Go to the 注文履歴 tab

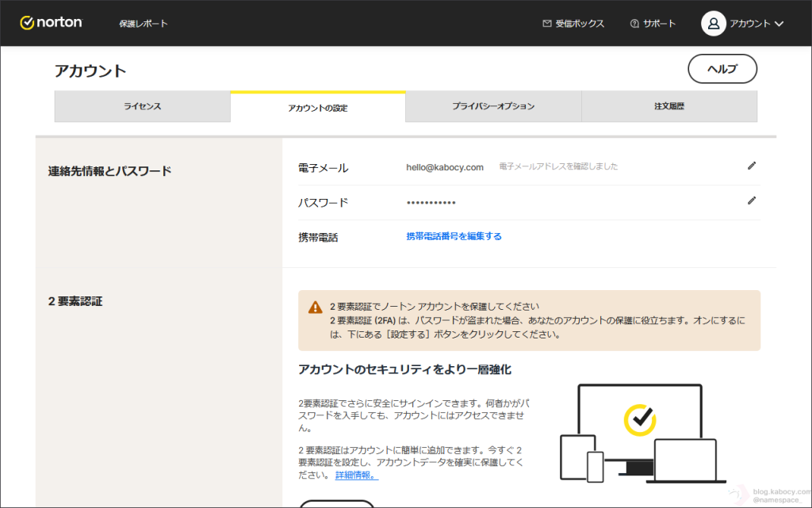tap(668, 106)
